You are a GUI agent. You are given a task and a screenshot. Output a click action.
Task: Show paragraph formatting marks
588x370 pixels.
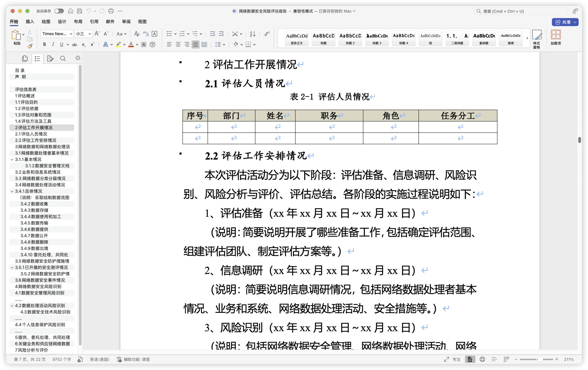click(266, 34)
